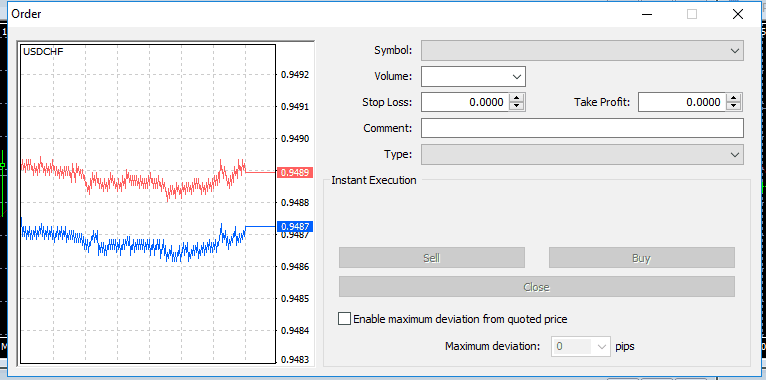This screenshot has width=766, height=380.
Task: Open the Volume combo box
Action: [473, 77]
